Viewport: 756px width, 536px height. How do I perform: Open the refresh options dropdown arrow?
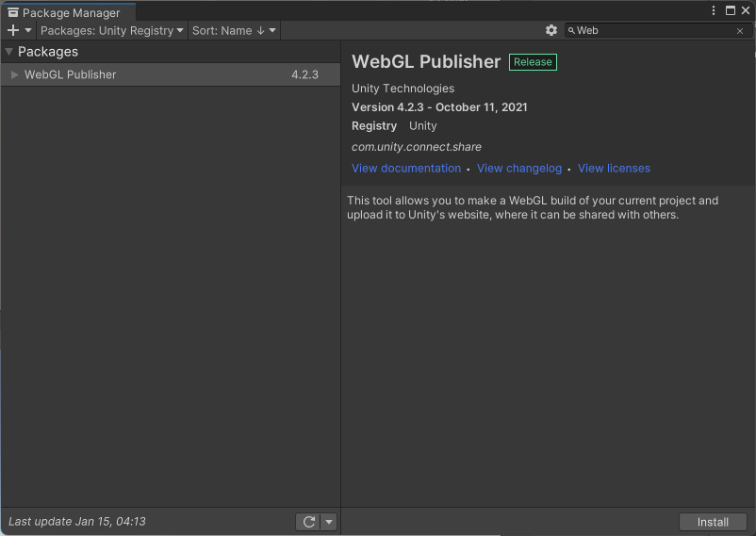[x=329, y=522]
